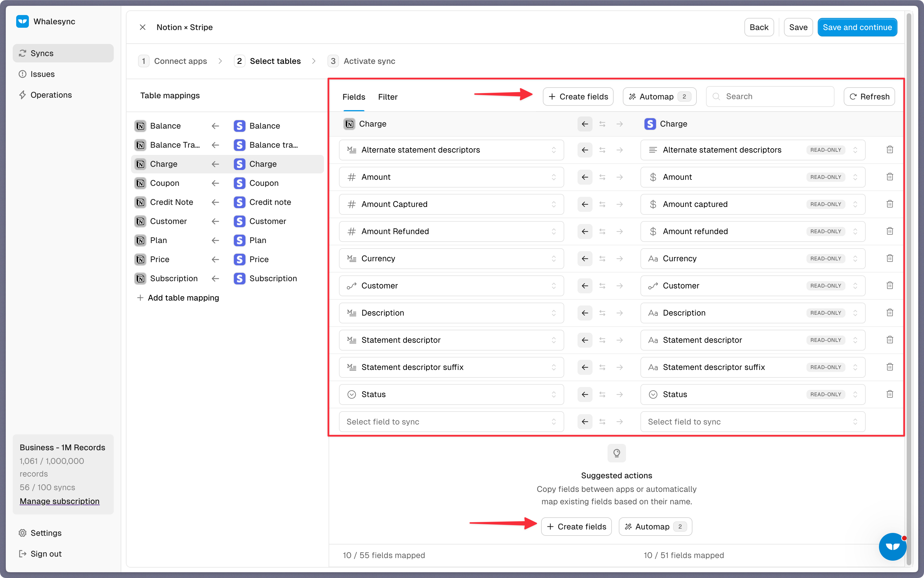This screenshot has width=924, height=578.
Task: Delete the Statement descriptor suffix mapping
Action: coord(890,367)
